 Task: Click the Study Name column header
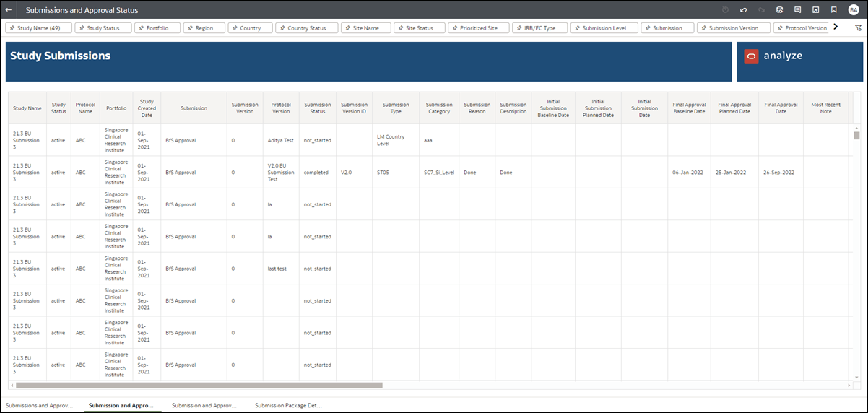tap(27, 108)
